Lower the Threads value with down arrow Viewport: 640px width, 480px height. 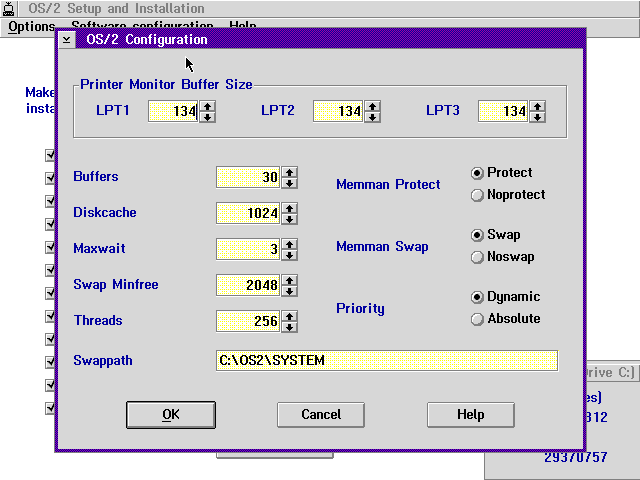(x=289, y=327)
